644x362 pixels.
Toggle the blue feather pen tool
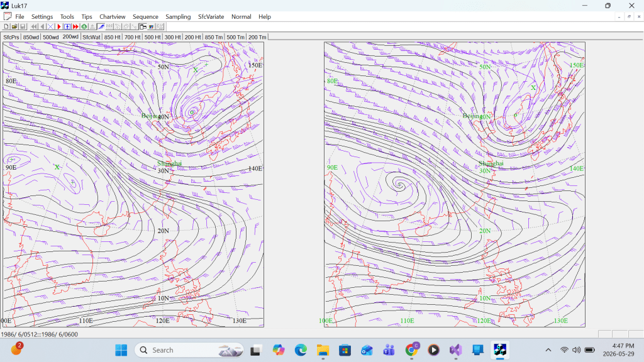coord(101,26)
